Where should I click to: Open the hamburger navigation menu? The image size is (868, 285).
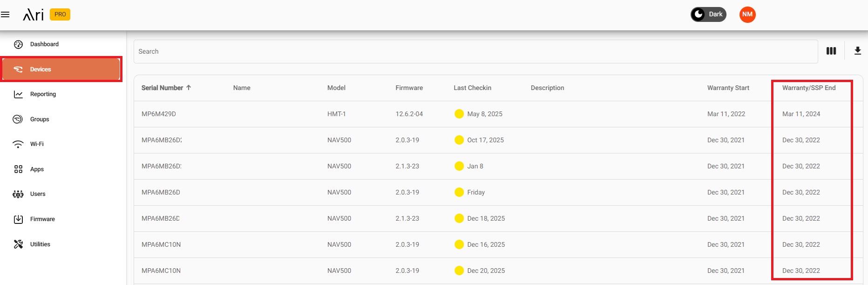click(5, 14)
